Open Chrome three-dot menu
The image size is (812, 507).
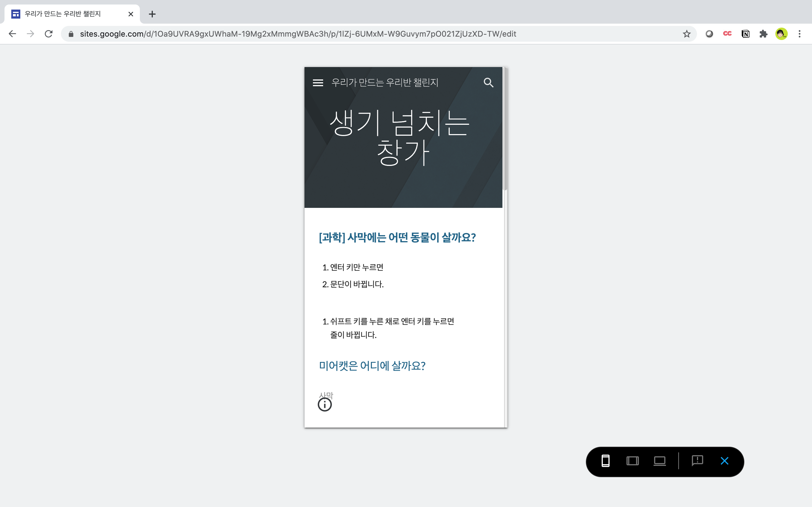pos(800,34)
